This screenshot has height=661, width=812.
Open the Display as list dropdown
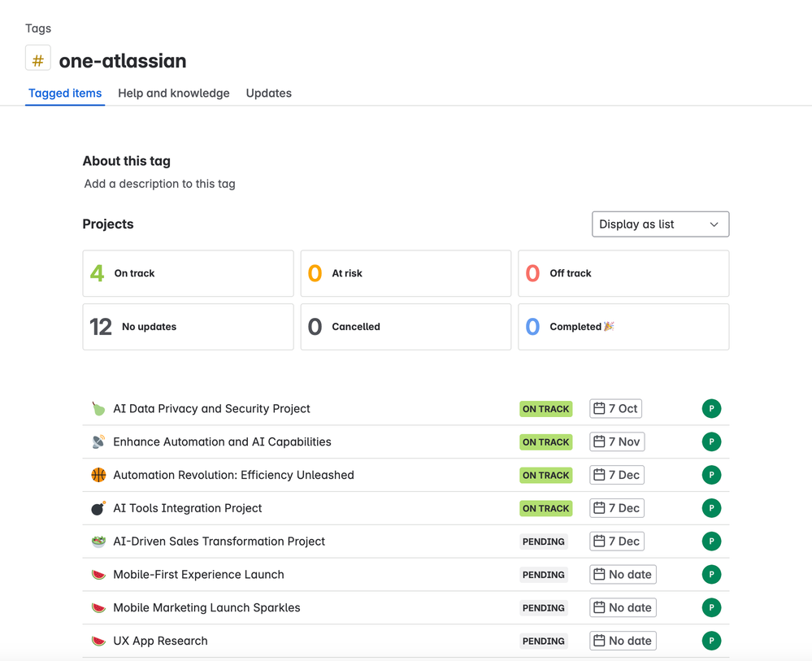coord(660,224)
